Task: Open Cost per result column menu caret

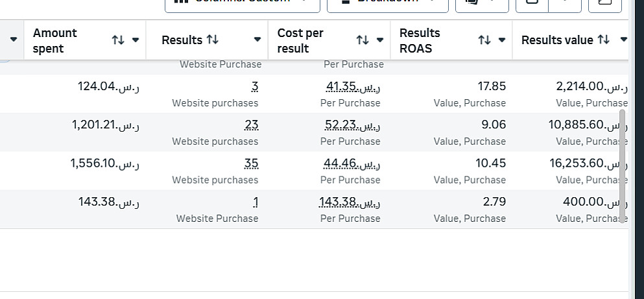Action: point(379,40)
